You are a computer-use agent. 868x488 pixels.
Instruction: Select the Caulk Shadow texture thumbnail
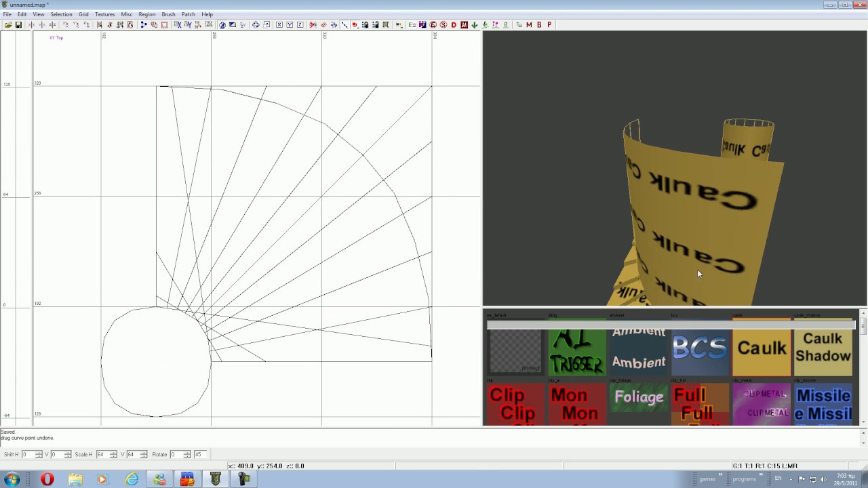(x=823, y=348)
